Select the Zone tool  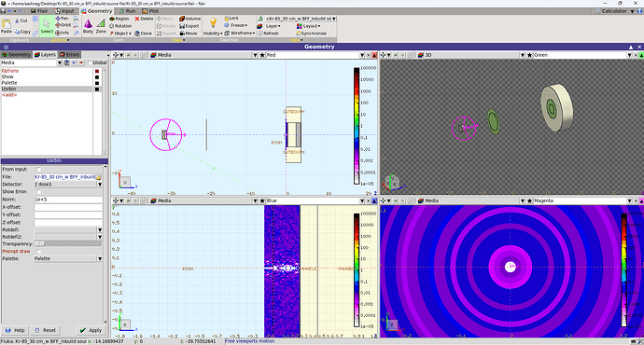click(x=101, y=26)
